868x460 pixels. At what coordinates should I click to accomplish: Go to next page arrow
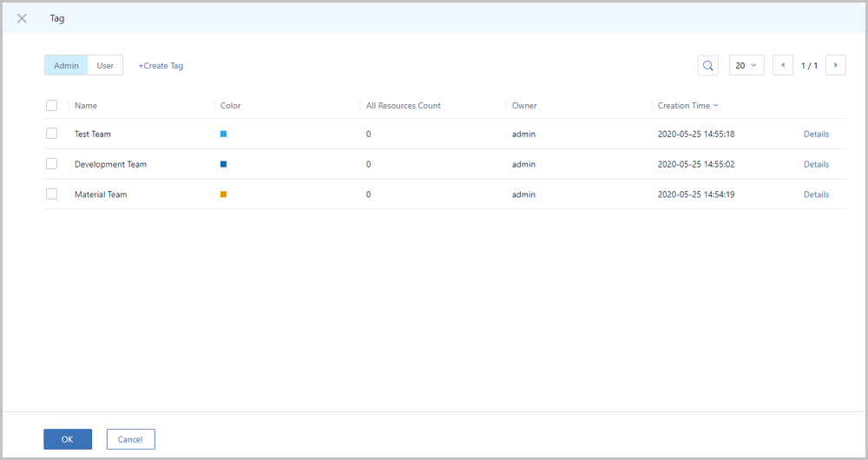835,65
